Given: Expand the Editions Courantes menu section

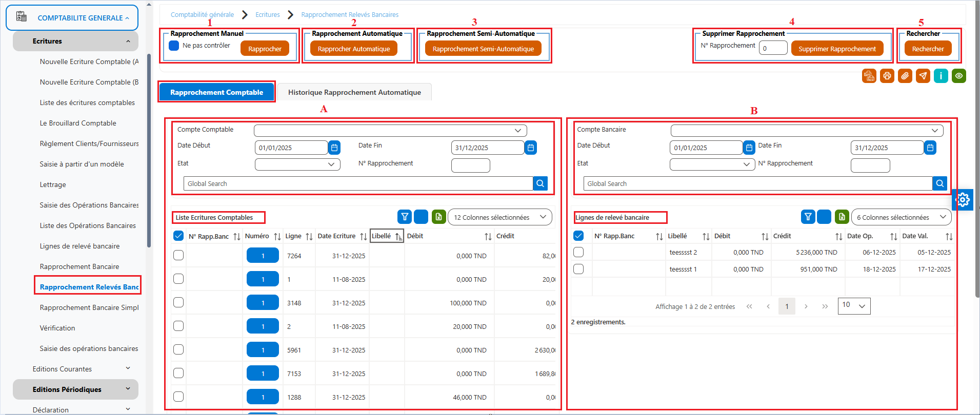Looking at the screenshot, I should click(80, 369).
